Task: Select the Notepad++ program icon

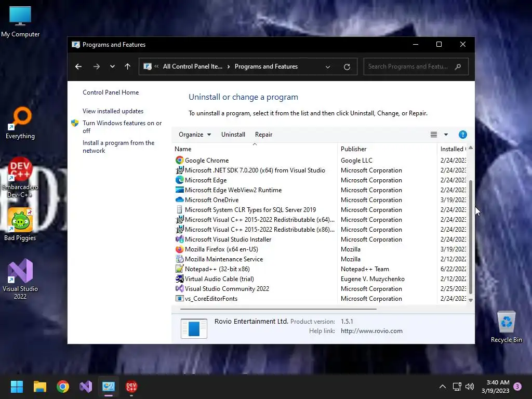Action: click(179, 269)
